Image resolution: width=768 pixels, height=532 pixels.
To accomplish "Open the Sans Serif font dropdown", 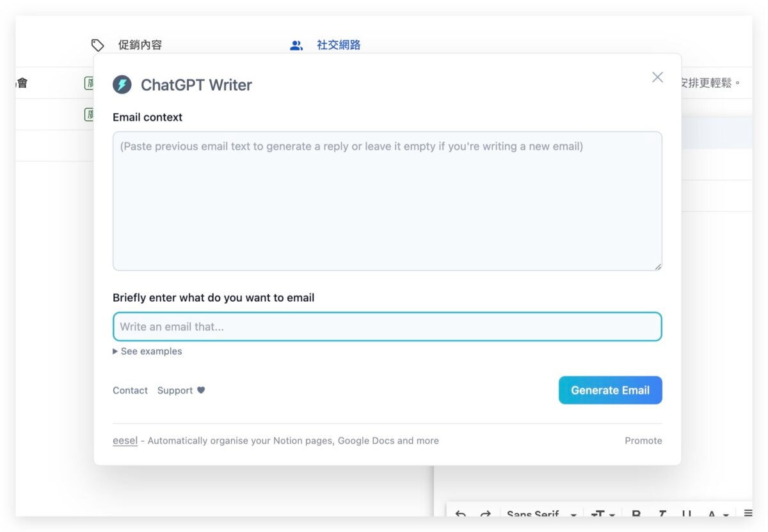I will pyautogui.click(x=541, y=513).
